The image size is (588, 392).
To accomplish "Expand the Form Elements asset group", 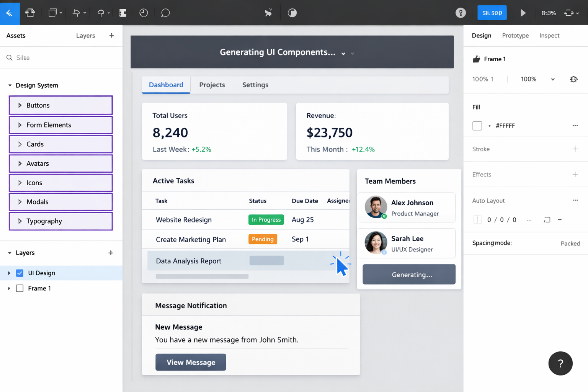I will [x=20, y=125].
